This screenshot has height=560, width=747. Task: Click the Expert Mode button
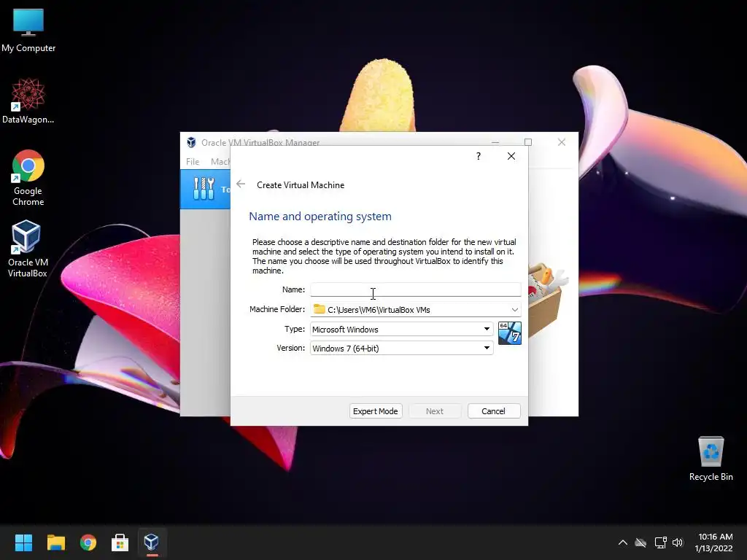(x=376, y=411)
